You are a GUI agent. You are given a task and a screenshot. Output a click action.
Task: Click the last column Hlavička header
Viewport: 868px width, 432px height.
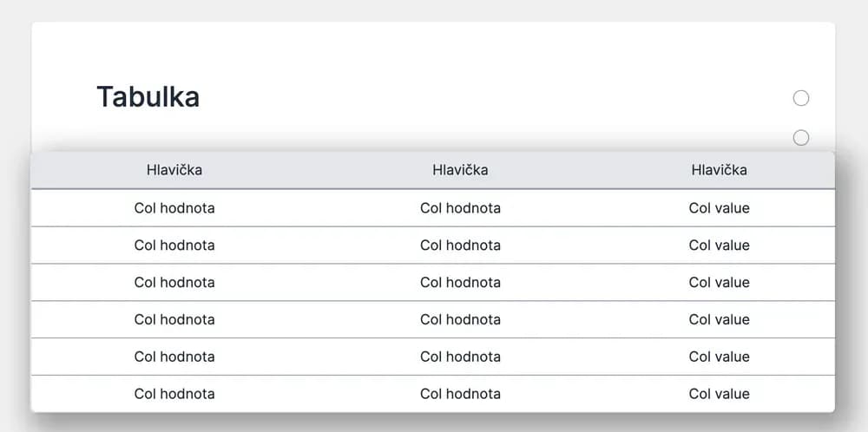719,170
